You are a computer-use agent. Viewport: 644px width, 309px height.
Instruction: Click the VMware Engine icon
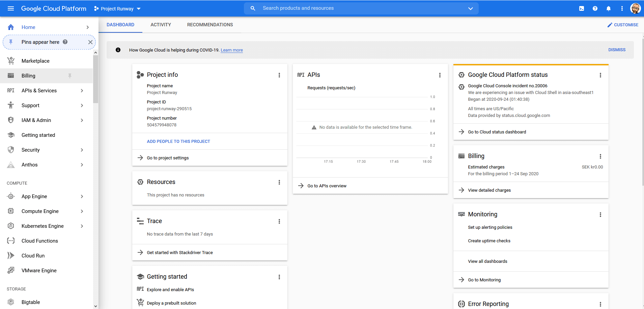pos(11,271)
